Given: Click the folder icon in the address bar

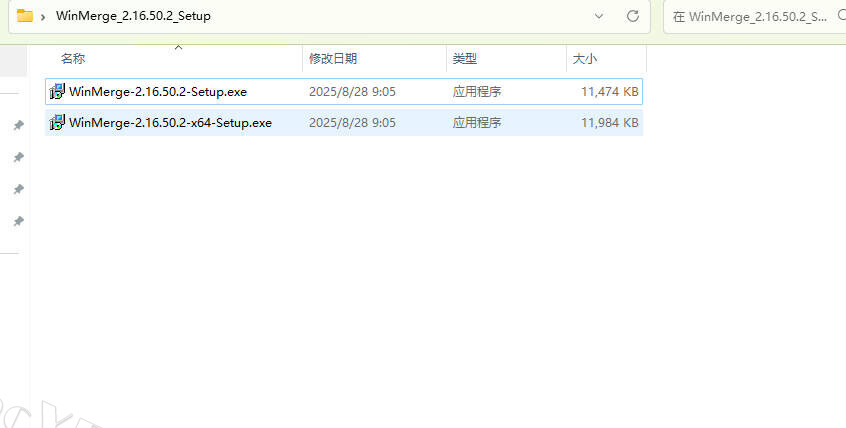Looking at the screenshot, I should 25,16.
